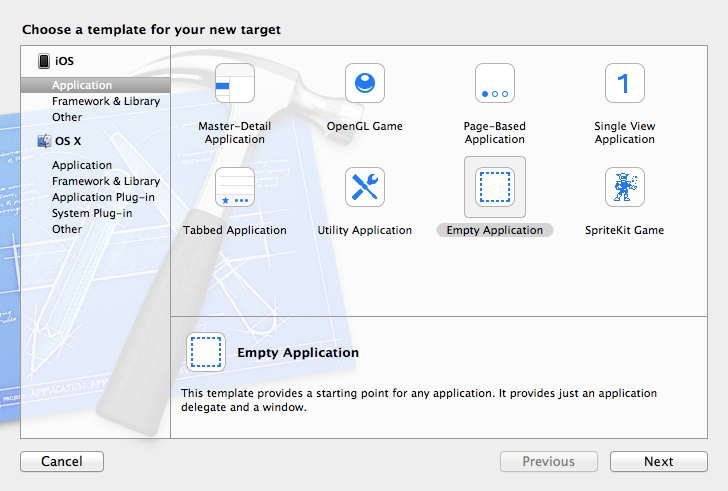Select the iOS Other category
This screenshot has height=491, width=728.
[67, 118]
